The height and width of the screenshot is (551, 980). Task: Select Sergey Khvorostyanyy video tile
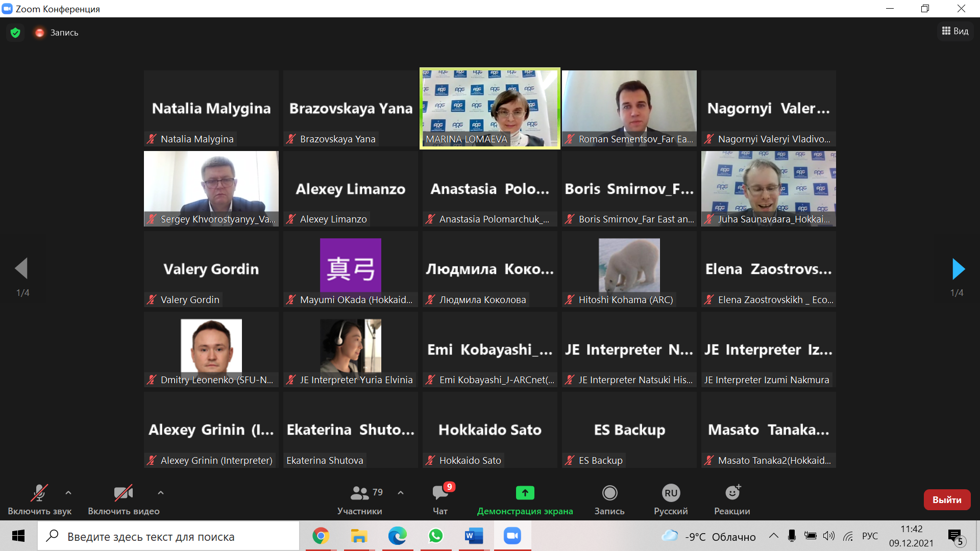pos(211,189)
